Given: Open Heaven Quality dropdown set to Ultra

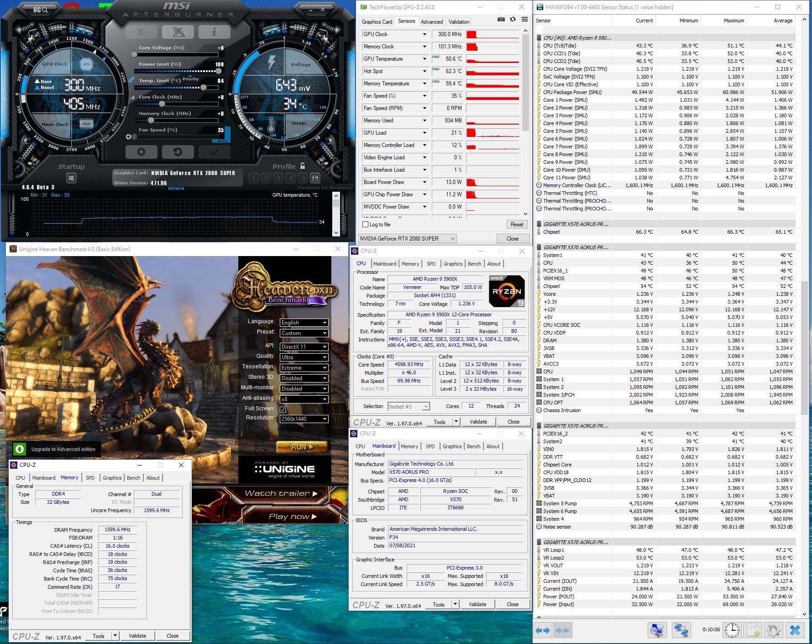Looking at the screenshot, I should [304, 357].
